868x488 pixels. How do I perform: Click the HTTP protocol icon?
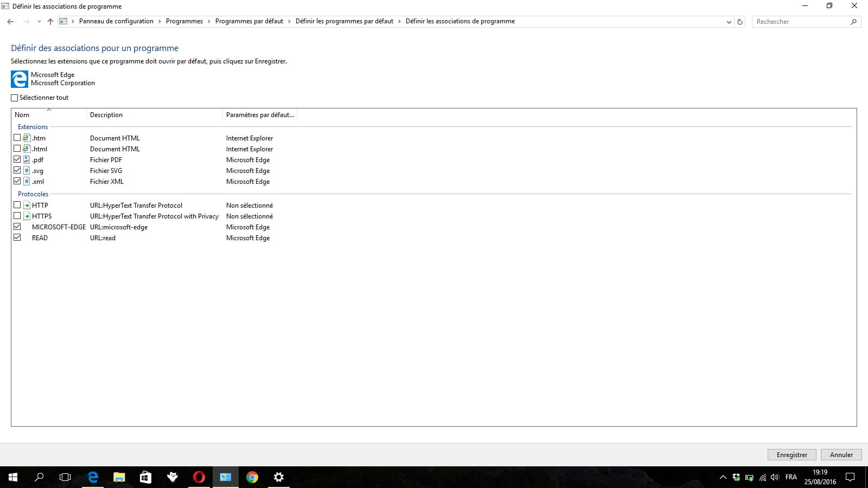click(27, 205)
